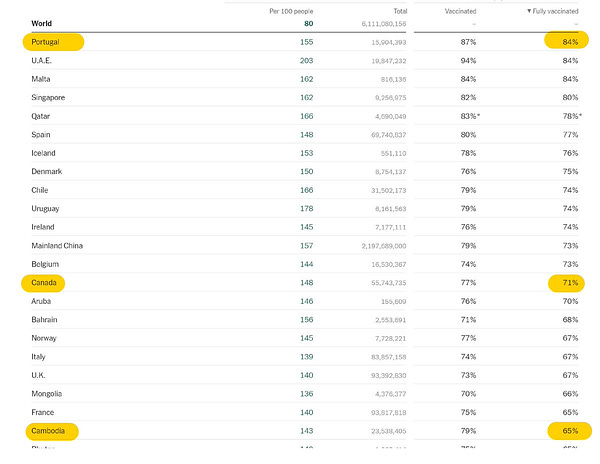
Task: Click the Total column header
Action: pyautogui.click(x=400, y=11)
